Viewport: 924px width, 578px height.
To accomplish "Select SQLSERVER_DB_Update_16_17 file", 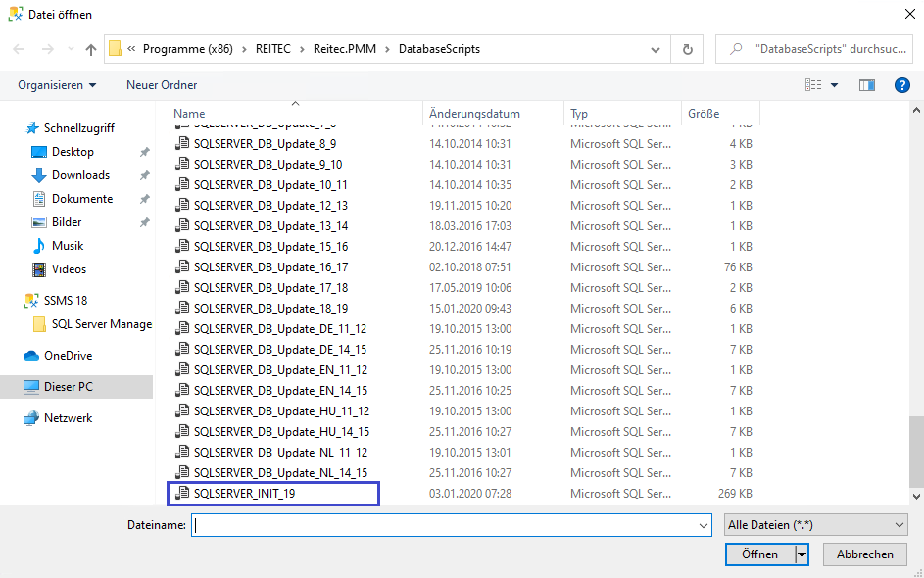I will coord(270,267).
